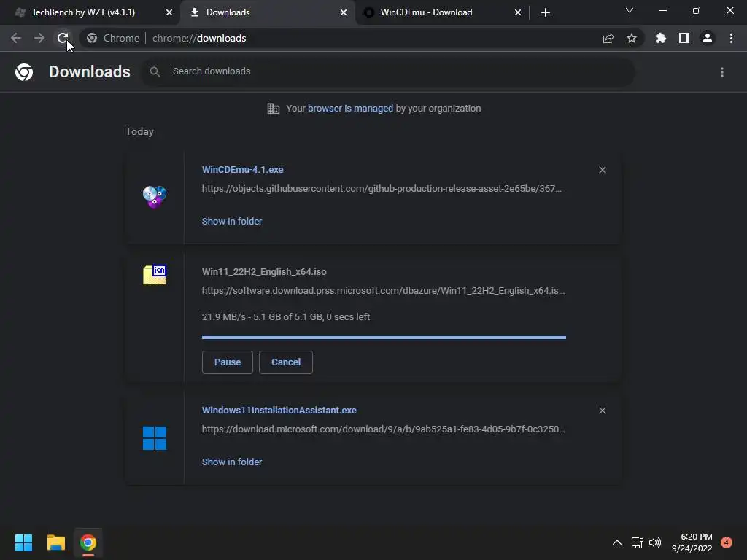The height and width of the screenshot is (560, 747).
Task: Select the Downloads tab
Action: point(228,12)
